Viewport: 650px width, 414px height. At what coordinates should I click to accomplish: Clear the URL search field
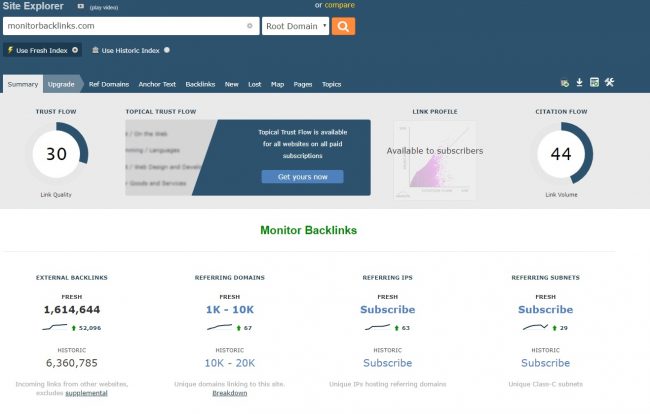(x=249, y=26)
